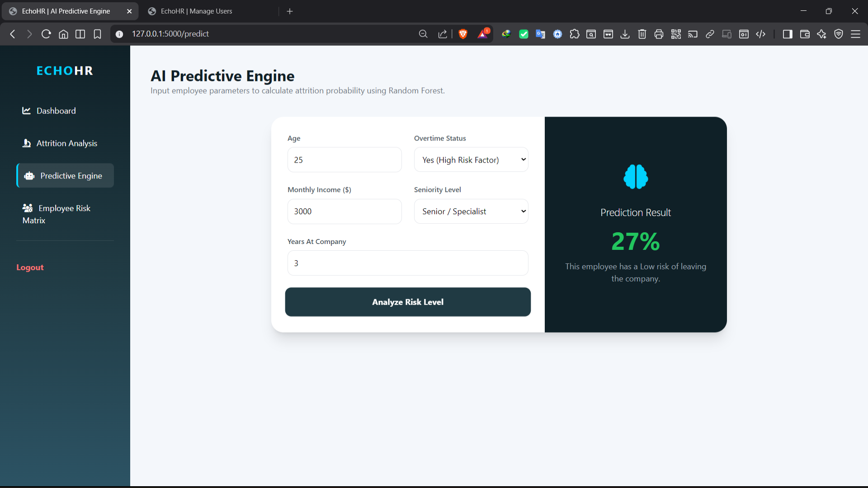Open Employee Risk Matrix via its people icon

point(28,208)
